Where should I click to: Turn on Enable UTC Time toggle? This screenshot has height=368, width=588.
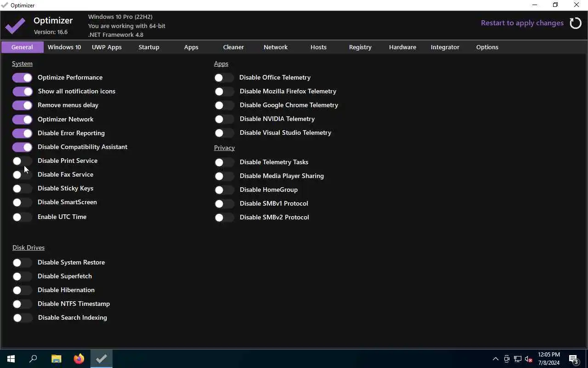tap(22, 217)
